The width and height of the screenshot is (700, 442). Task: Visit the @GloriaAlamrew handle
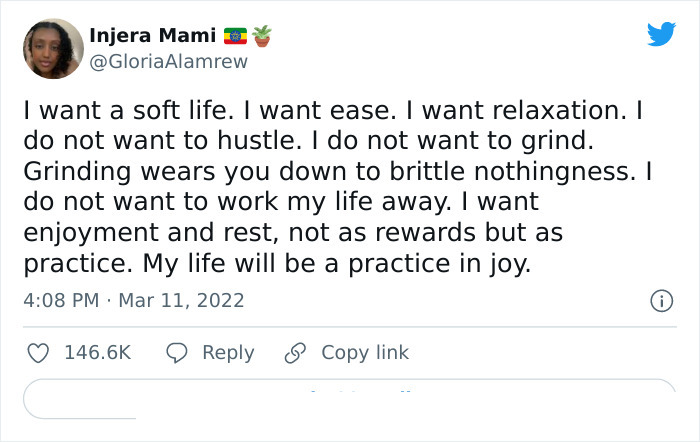[168, 61]
